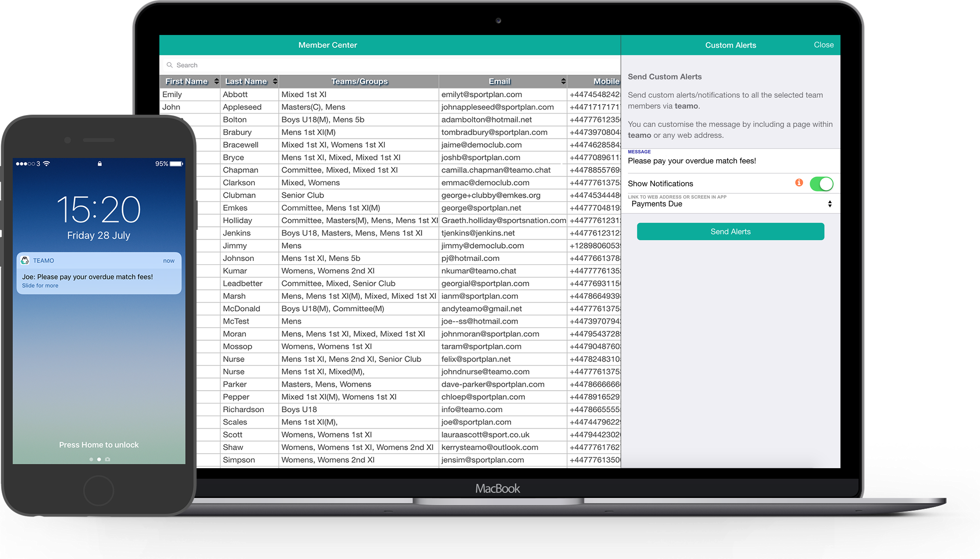Viewport: 980px width, 559px height.
Task: Click tombradbury@sportplan.com email cell
Action: (x=503, y=132)
